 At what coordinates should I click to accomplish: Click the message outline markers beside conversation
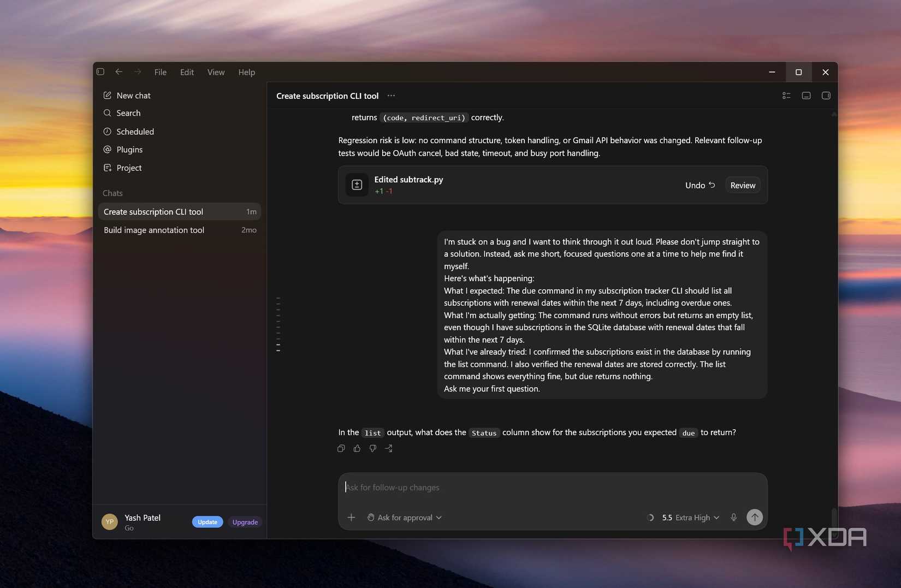point(278,324)
